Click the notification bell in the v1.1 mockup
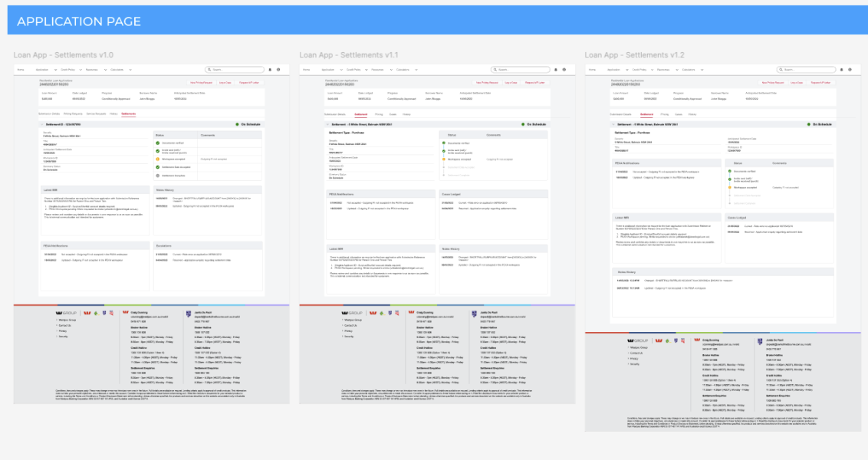Viewport: 868px width, 460px height. (556, 70)
